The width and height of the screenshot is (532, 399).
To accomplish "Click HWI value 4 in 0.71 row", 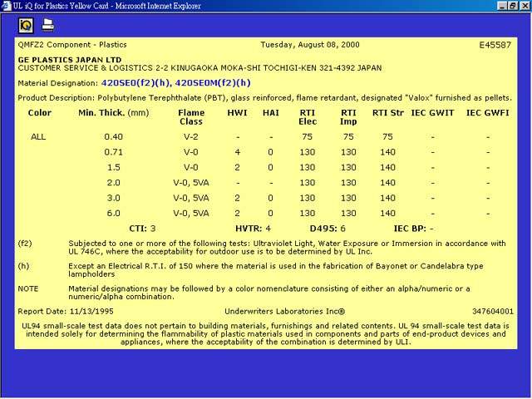I will (238, 152).
